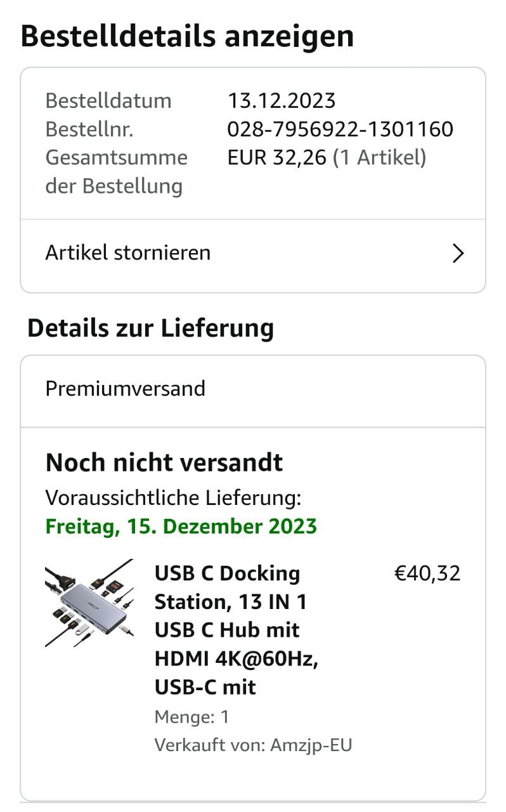Click the Details zur Lieferung section heading
The width and height of the screenshot is (506, 812).
coord(151,328)
